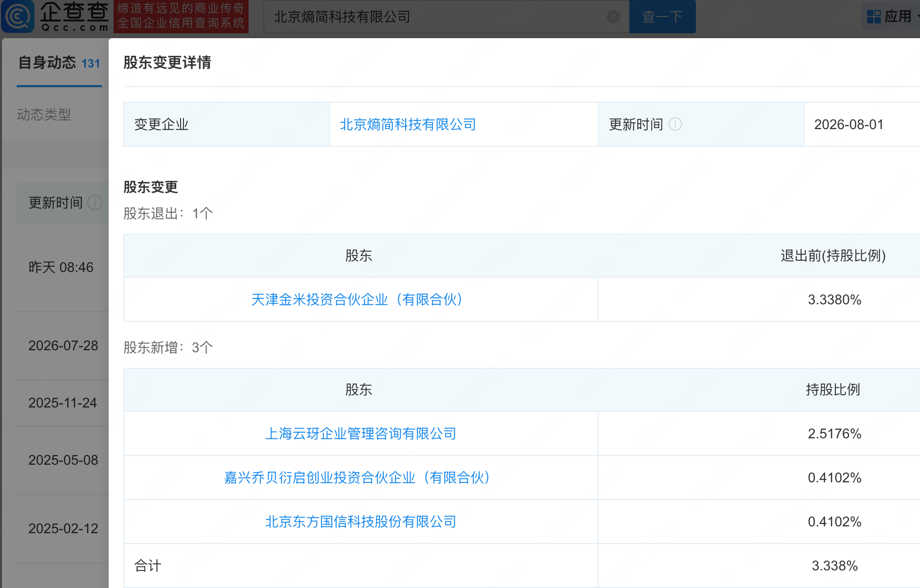The image size is (920, 588).
Task: Click the 0.4102% value for 北京东方国信
Action: 834,521
